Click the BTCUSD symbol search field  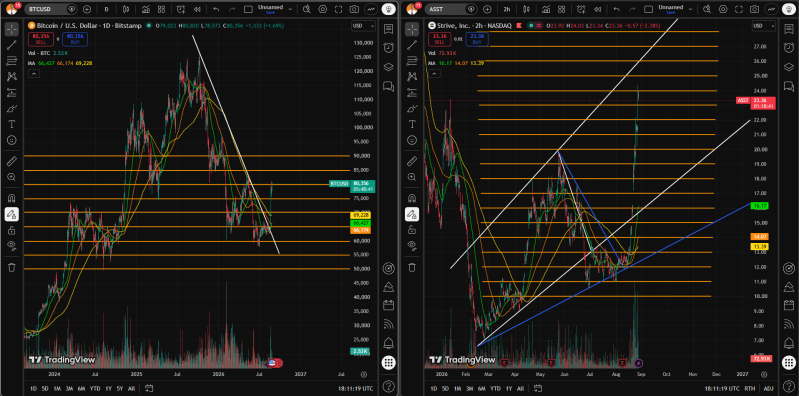47,9
